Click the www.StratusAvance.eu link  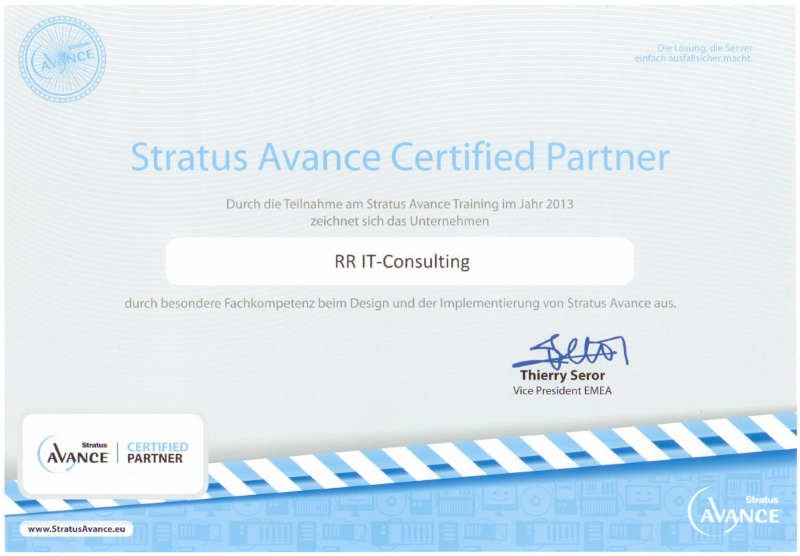tap(77, 529)
